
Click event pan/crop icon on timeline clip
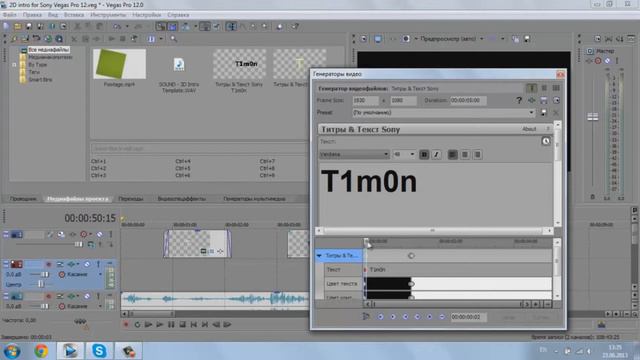[220, 251]
